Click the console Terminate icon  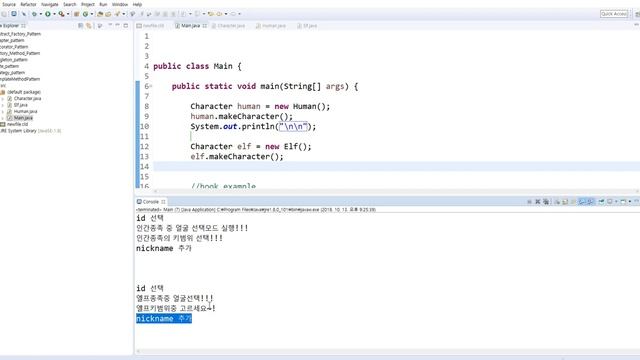[529, 202]
